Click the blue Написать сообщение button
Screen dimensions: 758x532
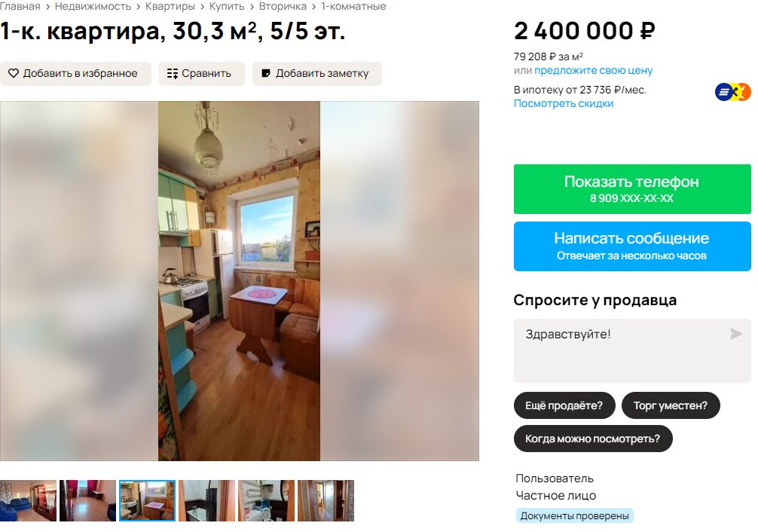coord(632,246)
